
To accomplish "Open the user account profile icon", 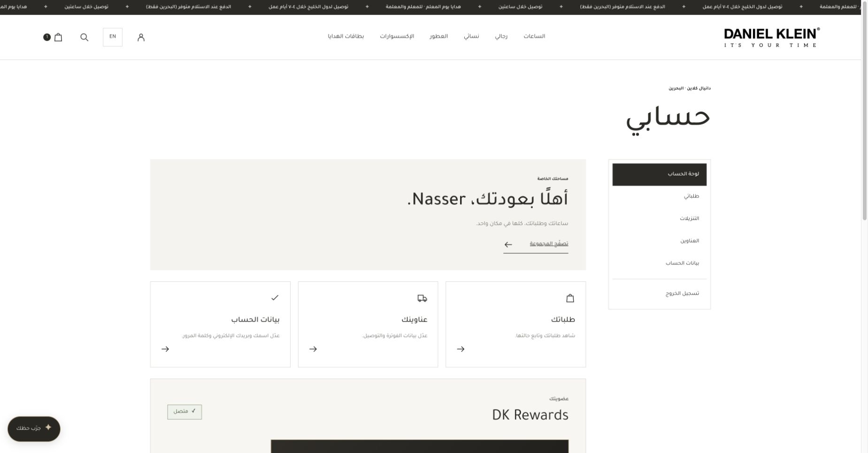I will point(141,38).
